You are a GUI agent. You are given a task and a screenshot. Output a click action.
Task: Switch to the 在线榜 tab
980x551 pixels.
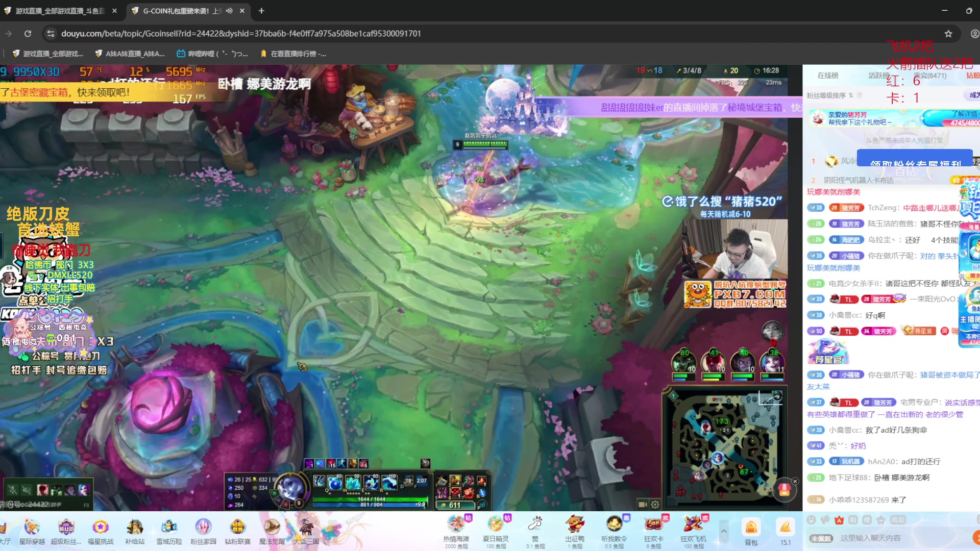827,76
